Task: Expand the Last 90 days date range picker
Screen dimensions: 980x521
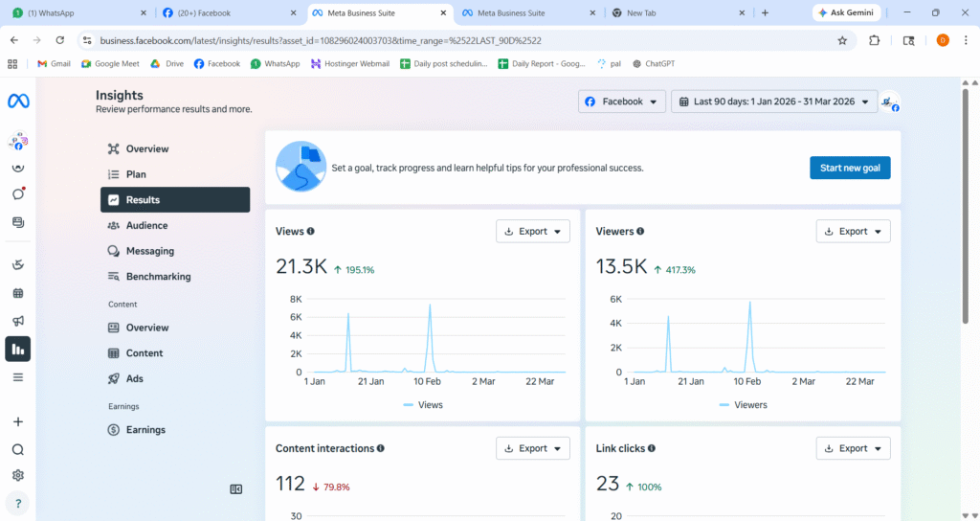Action: [x=774, y=102]
